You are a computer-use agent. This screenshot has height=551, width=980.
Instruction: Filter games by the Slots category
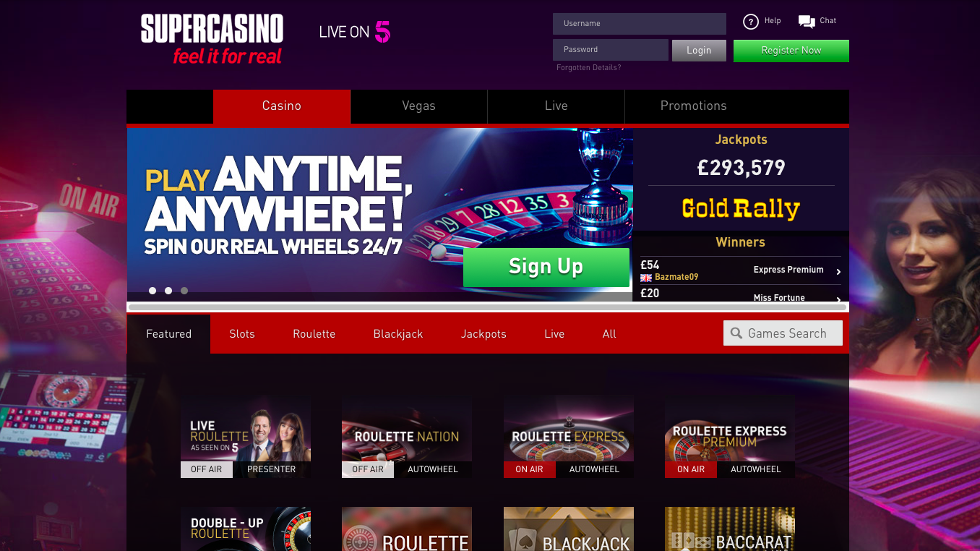242,334
